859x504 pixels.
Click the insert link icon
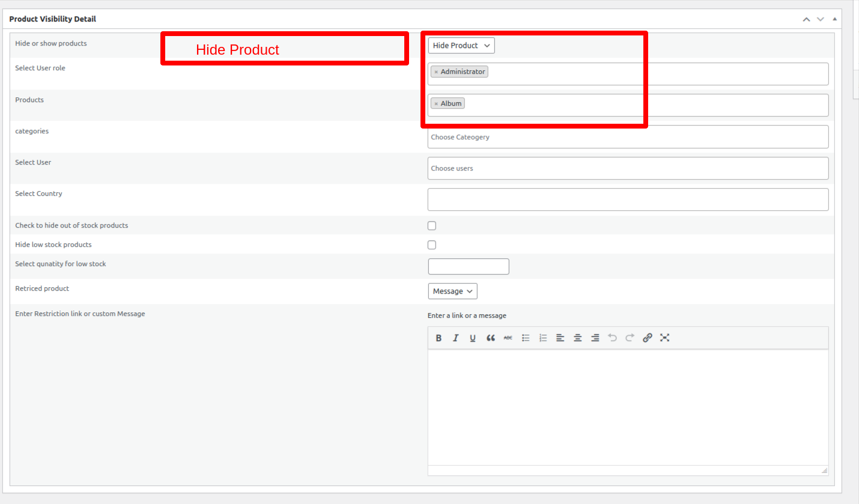pos(647,338)
